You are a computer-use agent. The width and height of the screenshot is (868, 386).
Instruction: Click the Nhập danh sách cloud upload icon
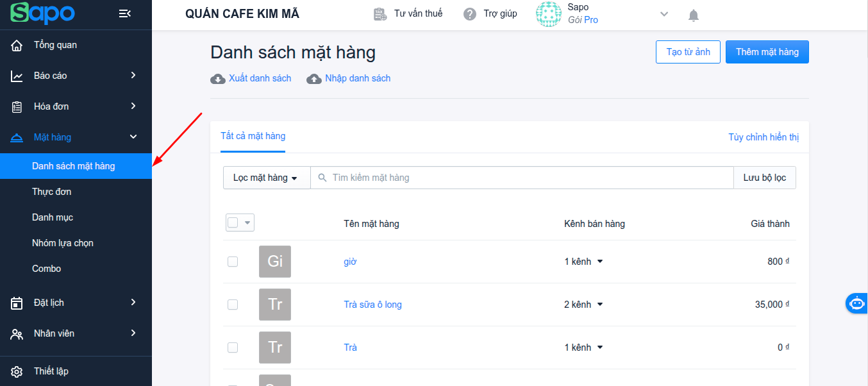314,79
